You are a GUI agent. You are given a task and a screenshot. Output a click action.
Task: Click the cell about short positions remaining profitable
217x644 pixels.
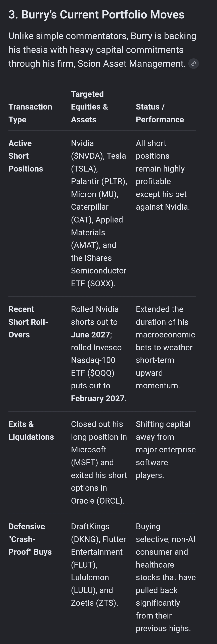pos(163,175)
